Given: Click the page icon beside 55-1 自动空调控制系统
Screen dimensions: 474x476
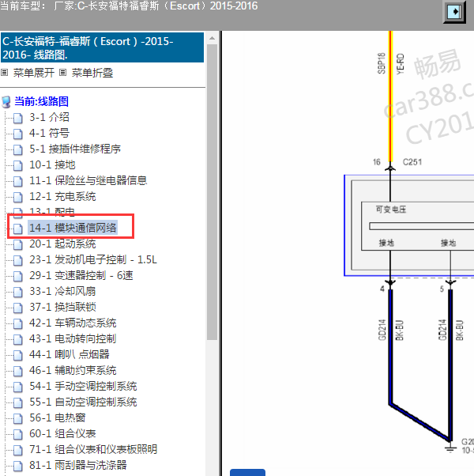Looking at the screenshot, I should pos(18,402).
